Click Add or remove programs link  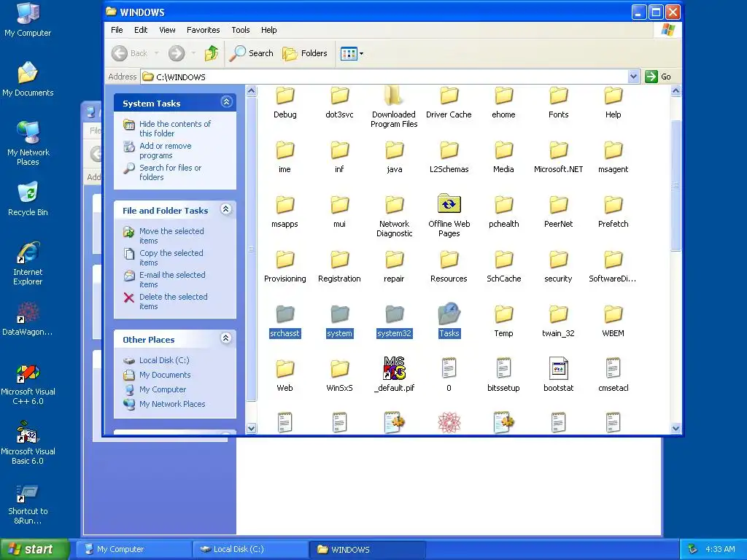pyautogui.click(x=166, y=150)
